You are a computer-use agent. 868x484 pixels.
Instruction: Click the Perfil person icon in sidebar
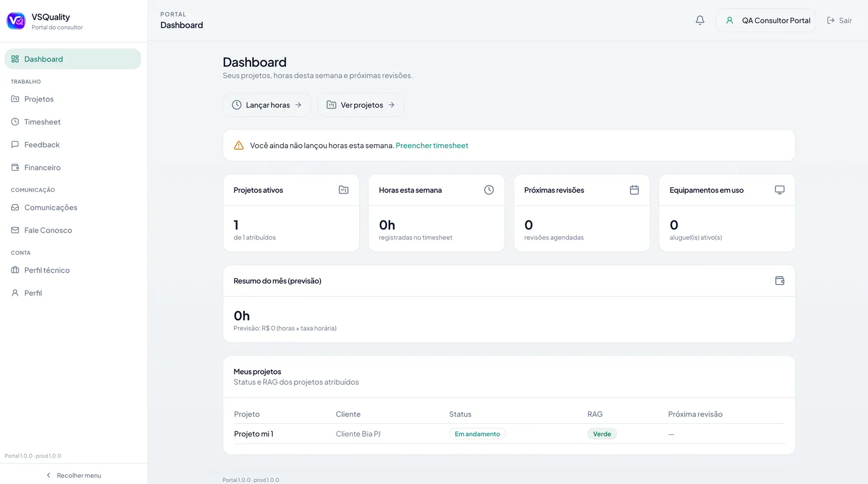pos(15,293)
